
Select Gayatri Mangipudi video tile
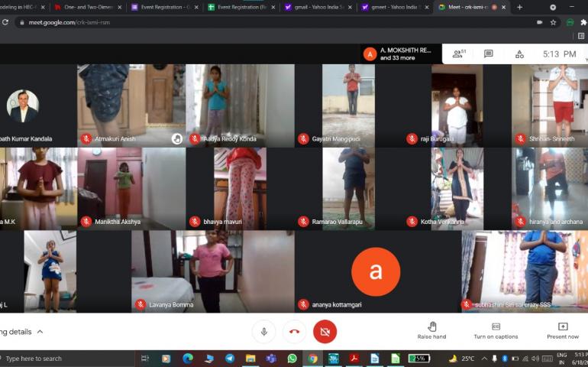click(x=349, y=106)
